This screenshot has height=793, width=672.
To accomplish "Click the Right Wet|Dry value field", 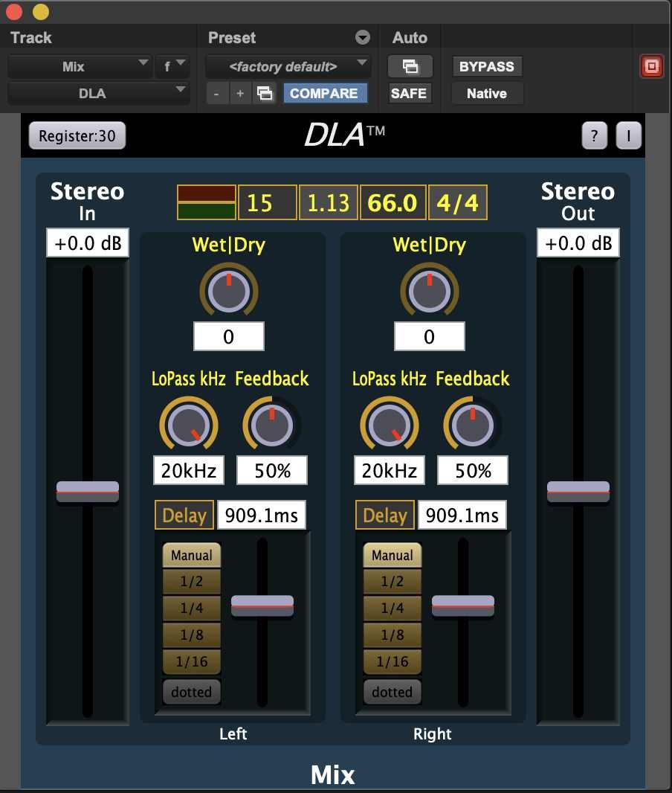I will pyautogui.click(x=430, y=336).
